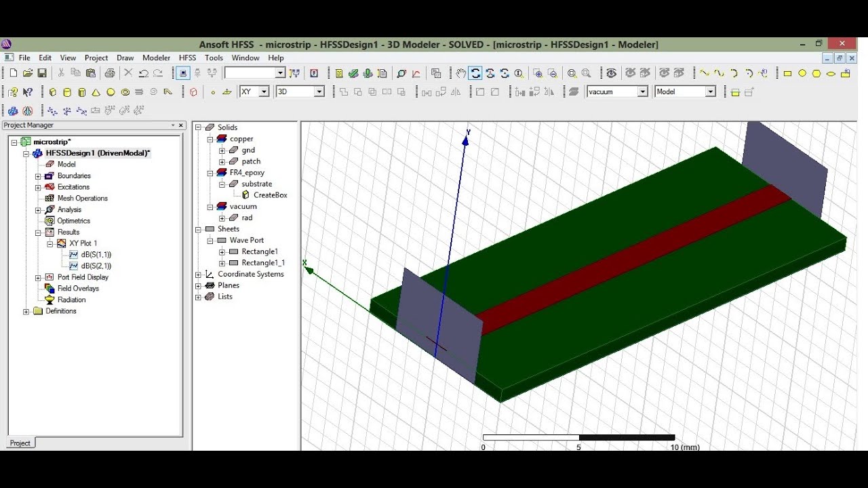This screenshot has height=488, width=868.
Task: Activate the Rotate view tool
Action: [475, 73]
